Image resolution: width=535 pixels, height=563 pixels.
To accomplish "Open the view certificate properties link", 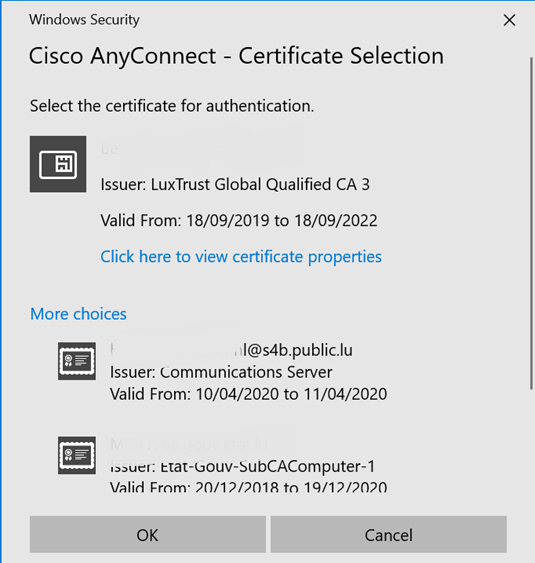I will (241, 257).
